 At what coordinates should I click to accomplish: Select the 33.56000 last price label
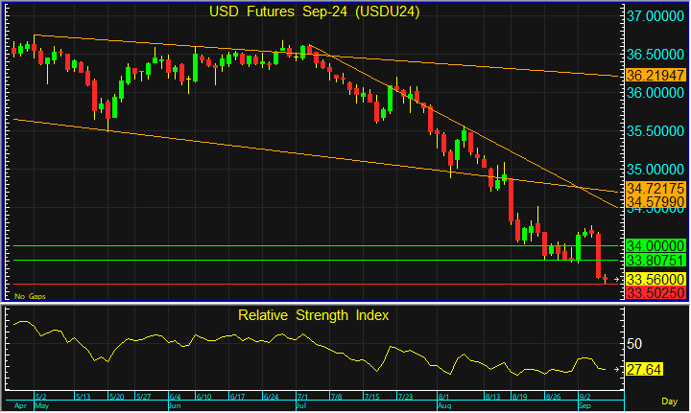coord(655,279)
